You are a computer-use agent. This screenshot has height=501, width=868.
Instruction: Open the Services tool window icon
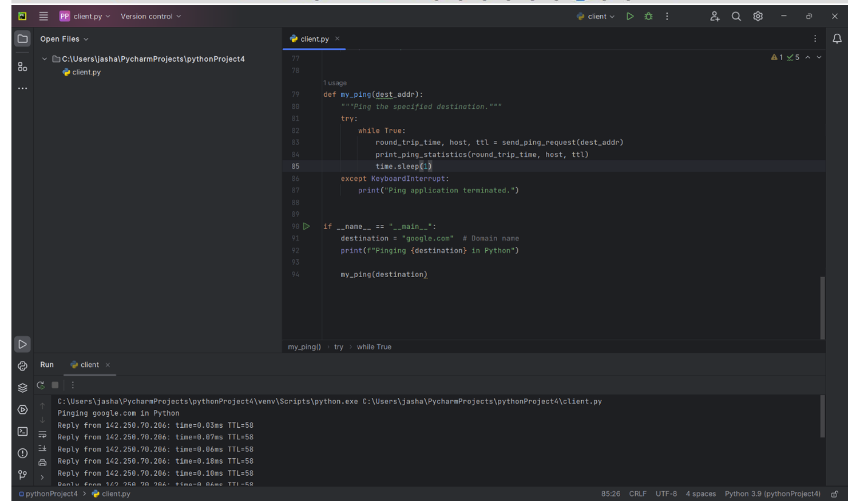point(22,409)
